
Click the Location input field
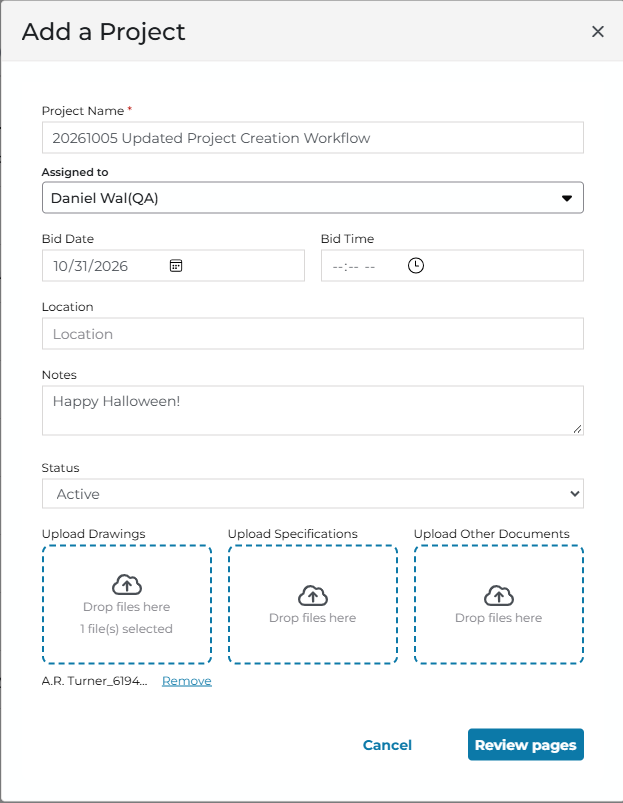[x=313, y=334]
